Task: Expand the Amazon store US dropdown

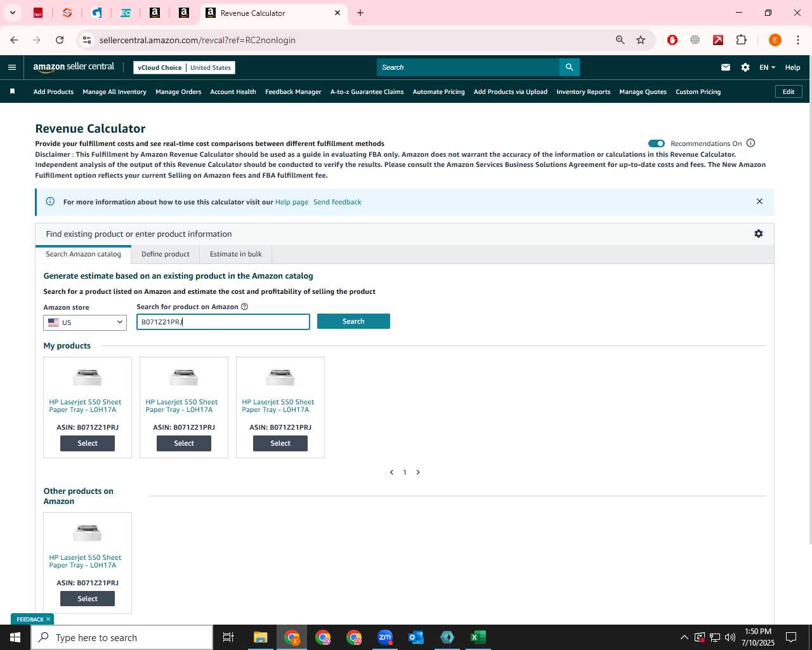Action: [85, 322]
